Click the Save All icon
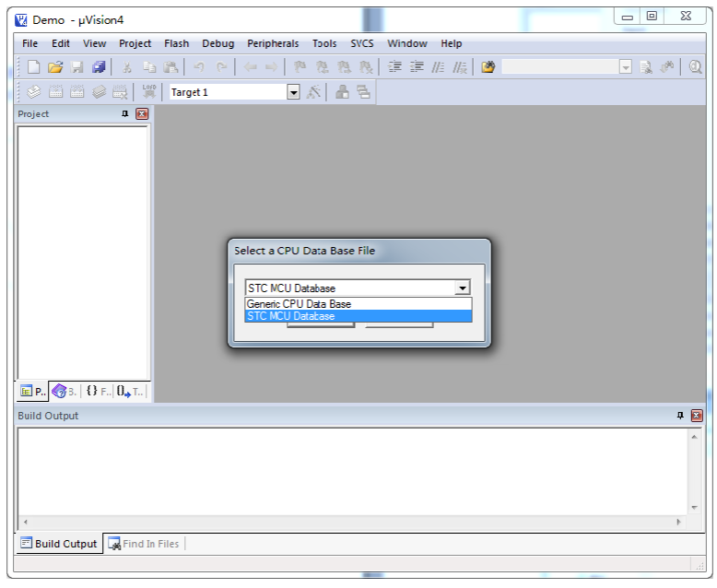 [99, 67]
